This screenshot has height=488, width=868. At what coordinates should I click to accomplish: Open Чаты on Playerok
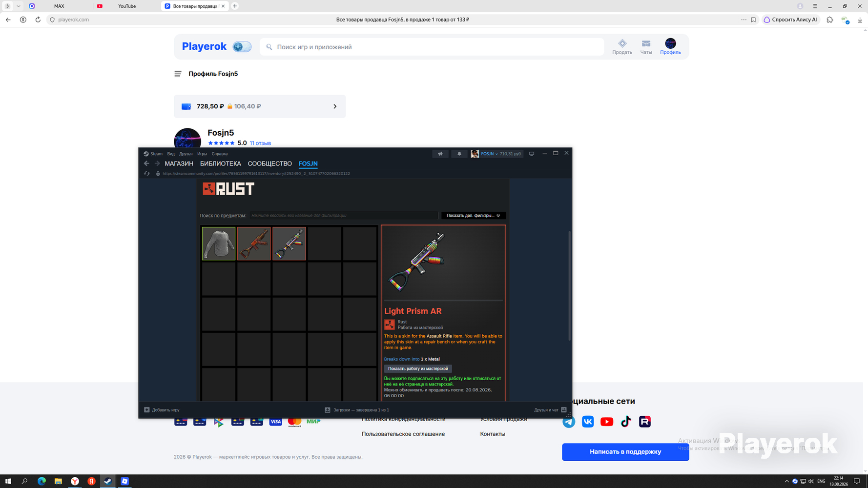[646, 47]
